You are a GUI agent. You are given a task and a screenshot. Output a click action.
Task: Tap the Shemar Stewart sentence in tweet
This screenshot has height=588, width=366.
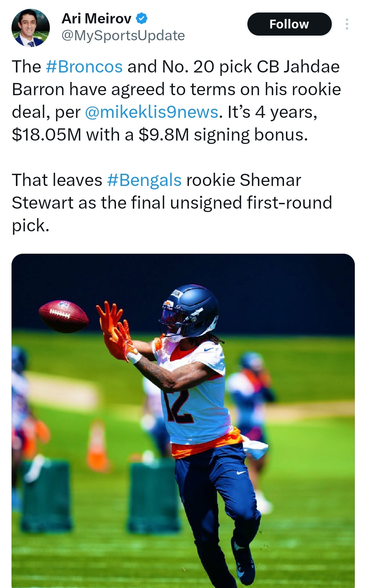coord(172,203)
